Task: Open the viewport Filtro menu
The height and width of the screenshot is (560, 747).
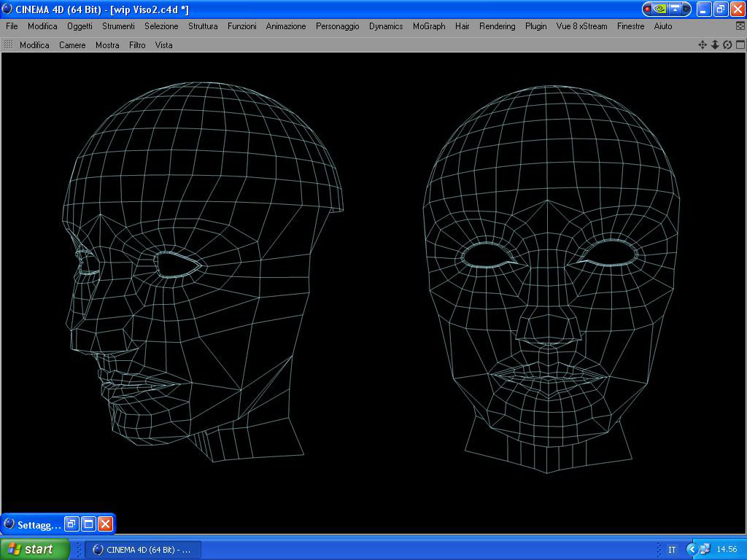Action: 137,45
